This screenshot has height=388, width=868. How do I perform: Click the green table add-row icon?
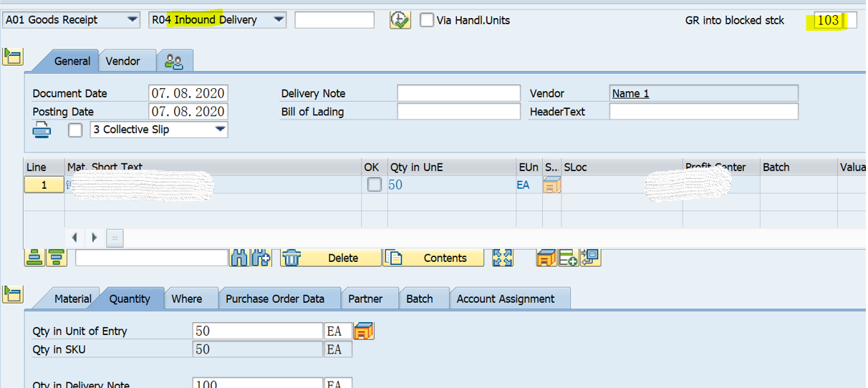[x=568, y=258]
